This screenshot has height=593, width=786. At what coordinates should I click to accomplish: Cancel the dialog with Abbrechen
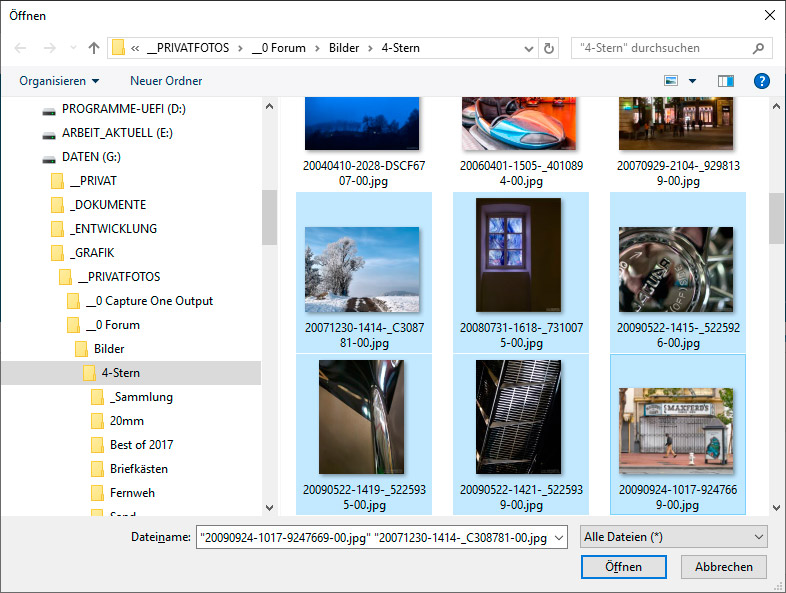pyautogui.click(x=723, y=567)
